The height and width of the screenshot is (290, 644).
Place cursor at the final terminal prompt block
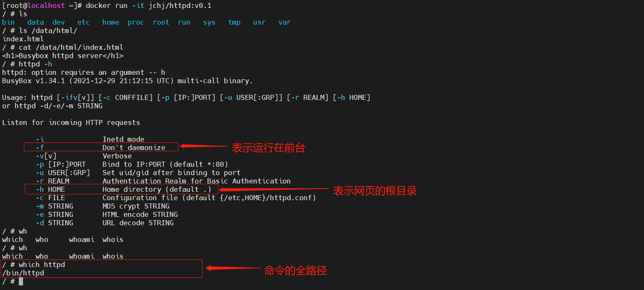pos(21,281)
